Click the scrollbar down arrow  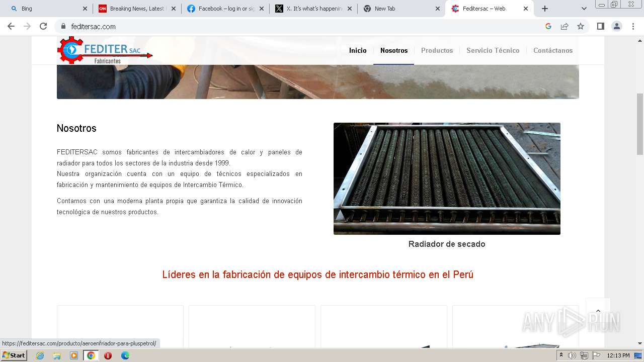640,343
